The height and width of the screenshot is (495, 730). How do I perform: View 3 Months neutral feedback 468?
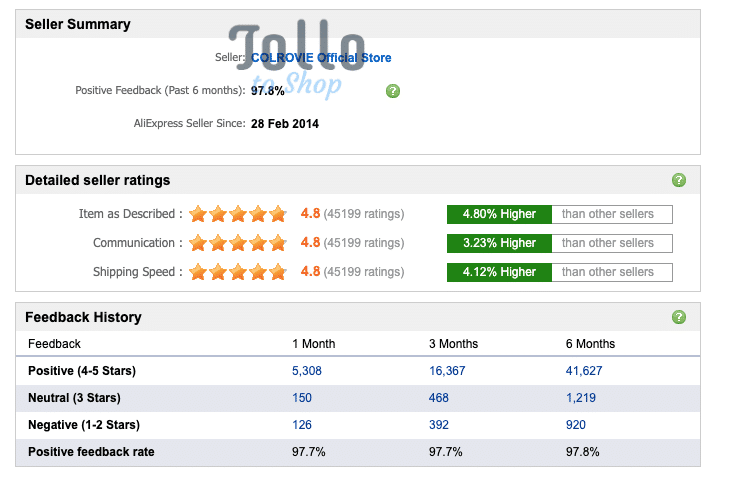[439, 398]
